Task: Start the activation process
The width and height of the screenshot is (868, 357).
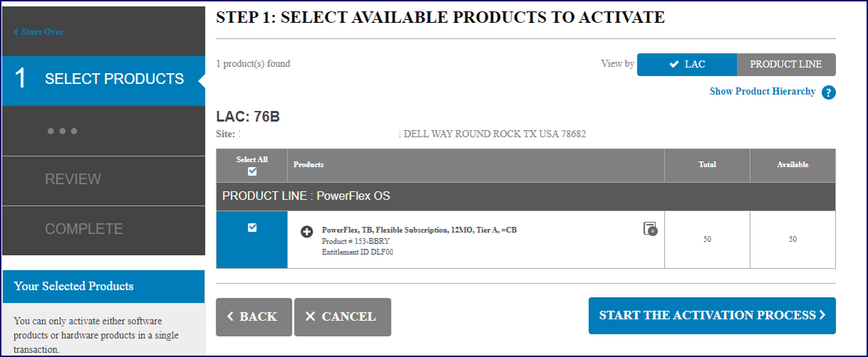Action: [711, 316]
